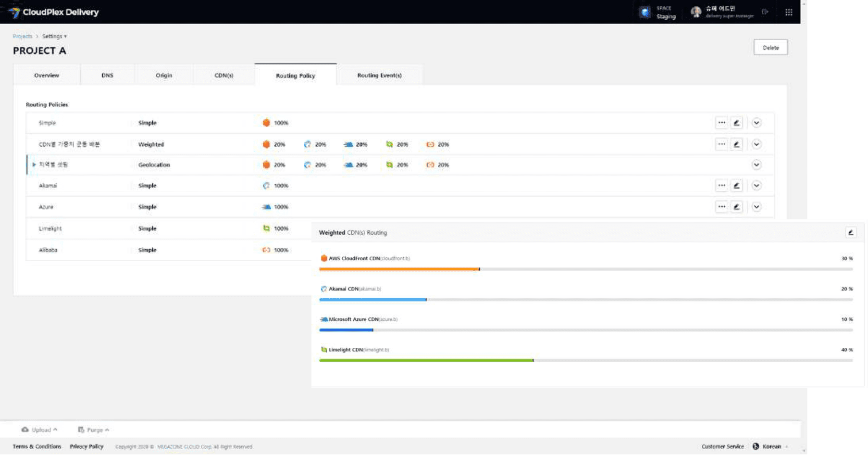Click the AWS icon in the Geolocation row
Screen dimensions: 868x455
point(266,164)
